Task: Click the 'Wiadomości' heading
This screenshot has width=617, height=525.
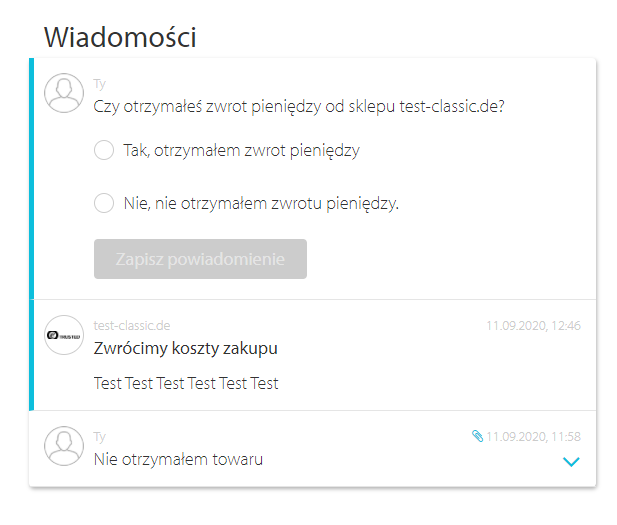Action: coord(120,37)
